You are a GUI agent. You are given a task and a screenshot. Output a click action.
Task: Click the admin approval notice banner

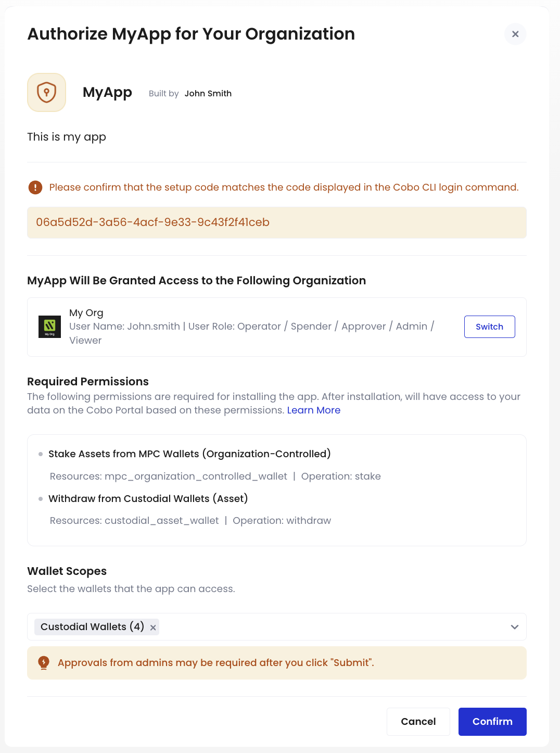[x=276, y=662]
